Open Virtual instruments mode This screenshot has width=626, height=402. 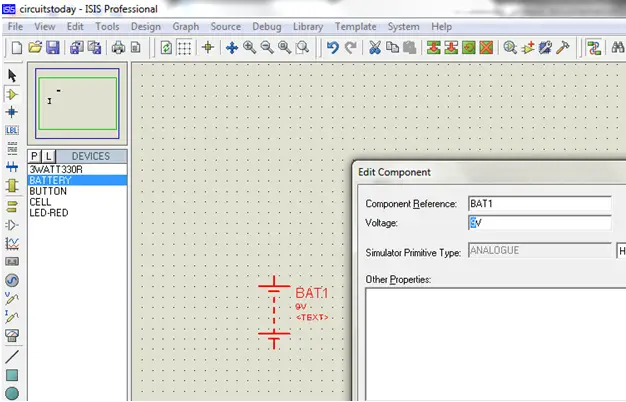click(12, 335)
